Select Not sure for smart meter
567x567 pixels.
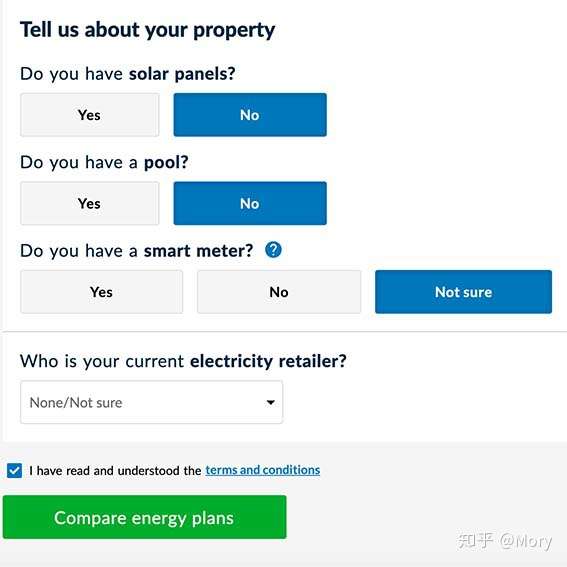464,292
